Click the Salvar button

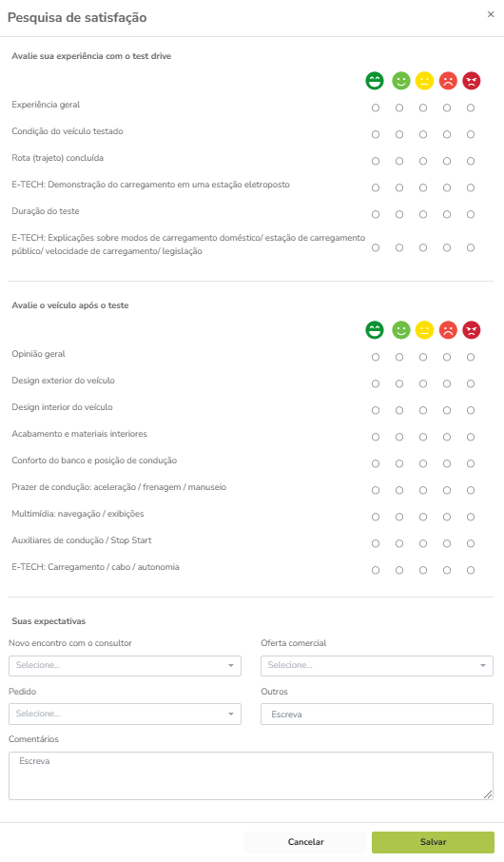(433, 842)
